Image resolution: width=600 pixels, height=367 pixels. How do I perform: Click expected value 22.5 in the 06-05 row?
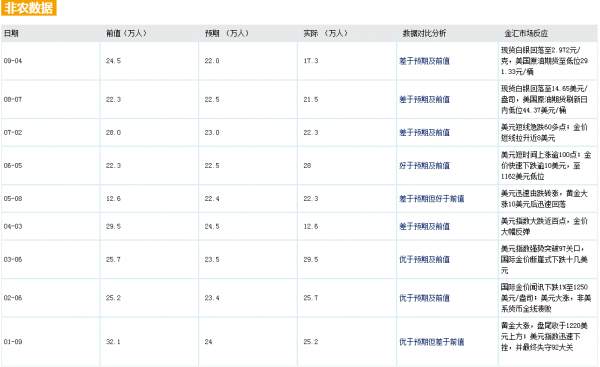point(212,166)
